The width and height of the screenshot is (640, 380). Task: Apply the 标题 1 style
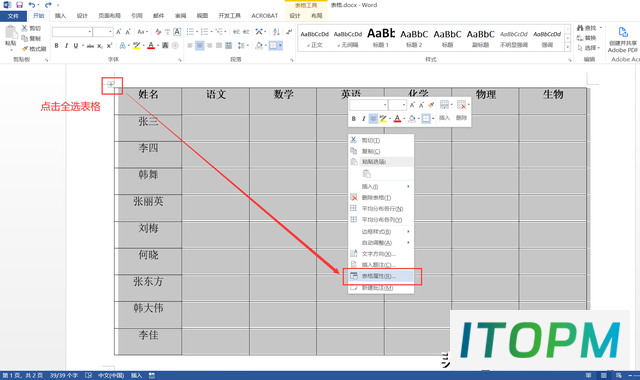[381, 38]
